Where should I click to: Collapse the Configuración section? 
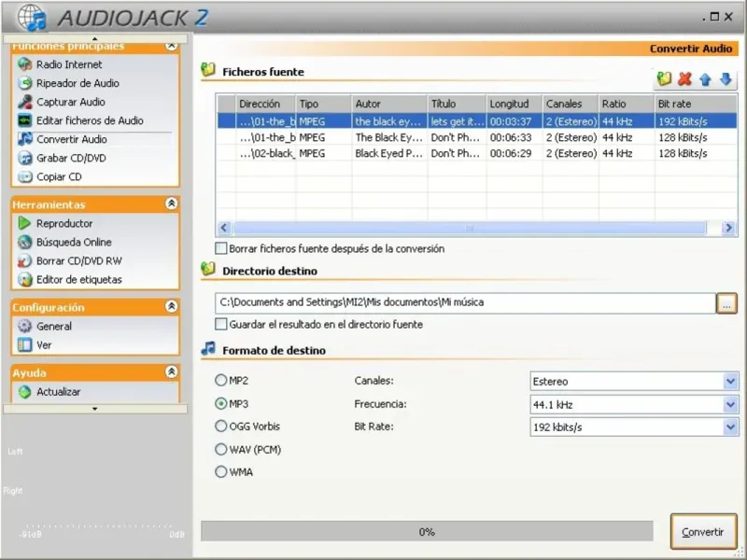[171, 306]
